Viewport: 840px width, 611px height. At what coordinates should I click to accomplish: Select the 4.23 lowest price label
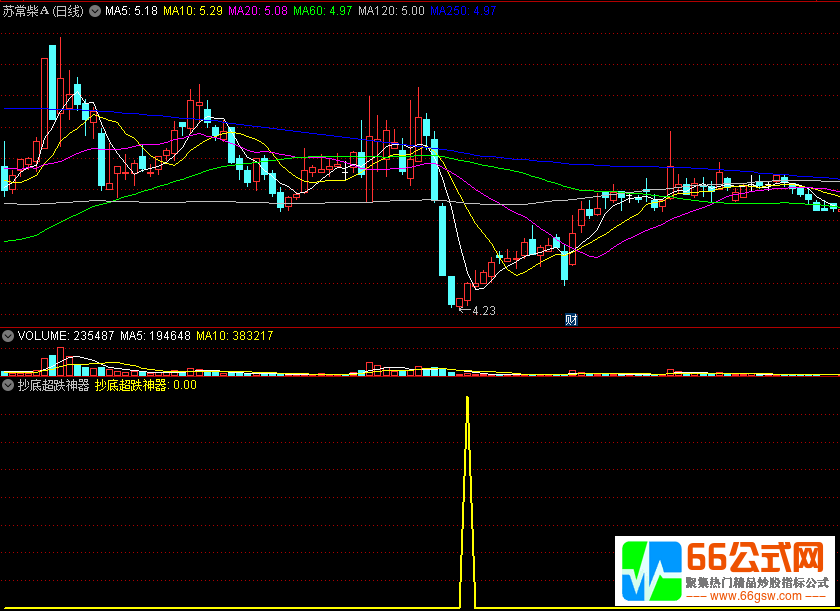tap(484, 311)
